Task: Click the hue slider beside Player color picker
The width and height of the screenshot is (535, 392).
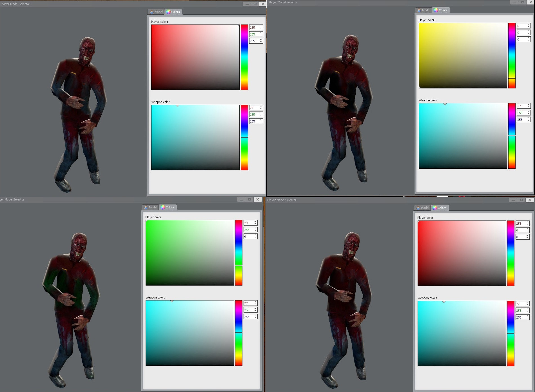Action: coord(244,56)
